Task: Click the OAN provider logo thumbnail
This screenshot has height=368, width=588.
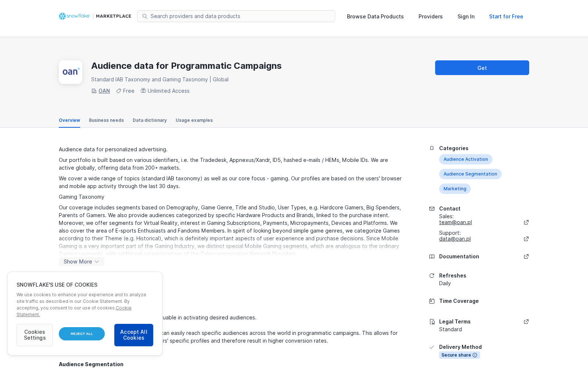Action: tap(71, 72)
